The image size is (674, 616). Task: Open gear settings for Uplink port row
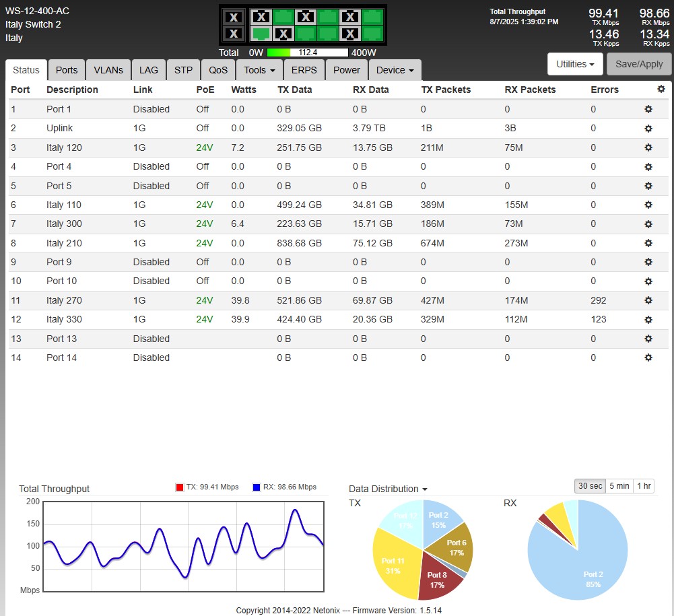pos(648,128)
